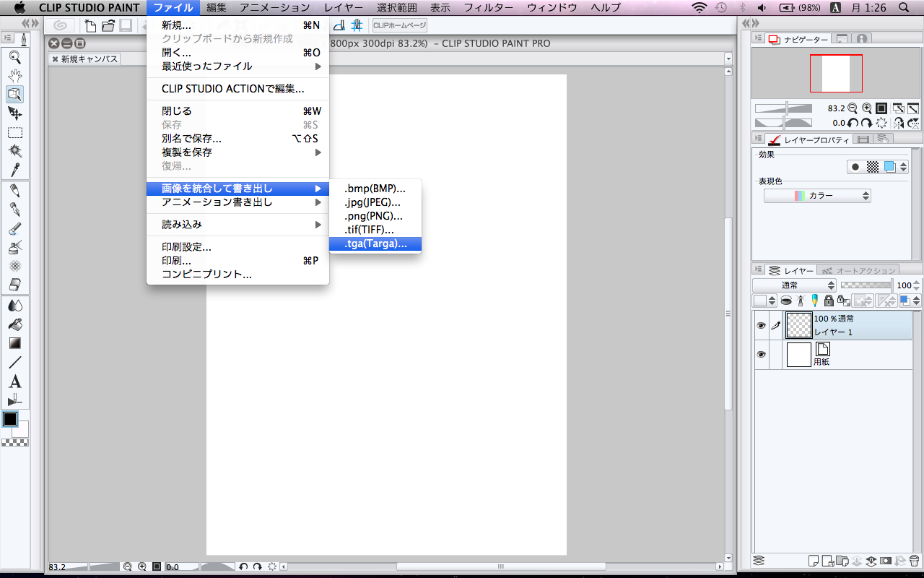Select the Eyedropper tool

[14, 170]
